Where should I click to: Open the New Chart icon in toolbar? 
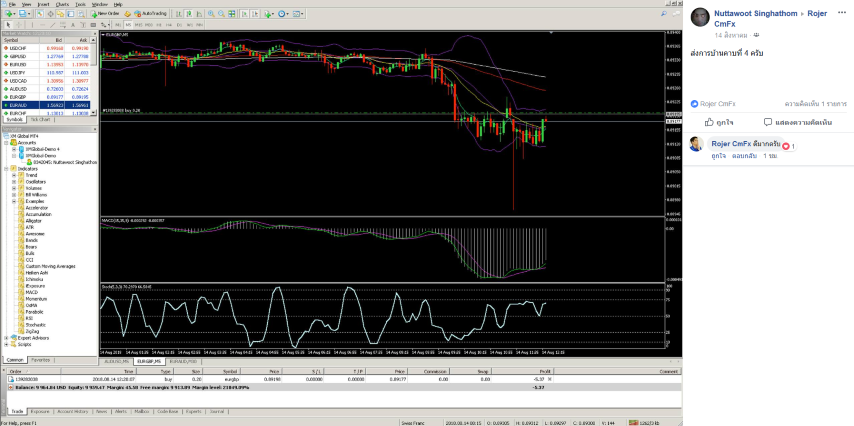click(10, 14)
